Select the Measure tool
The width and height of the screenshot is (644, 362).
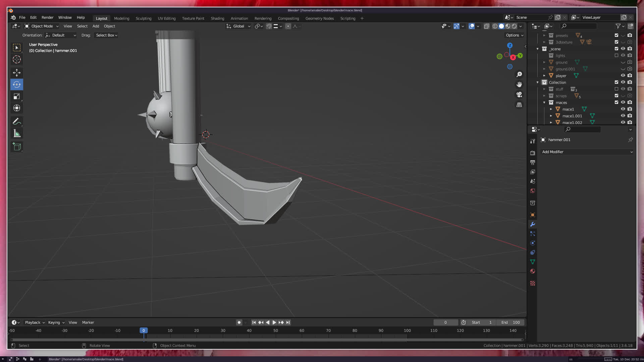point(17,134)
